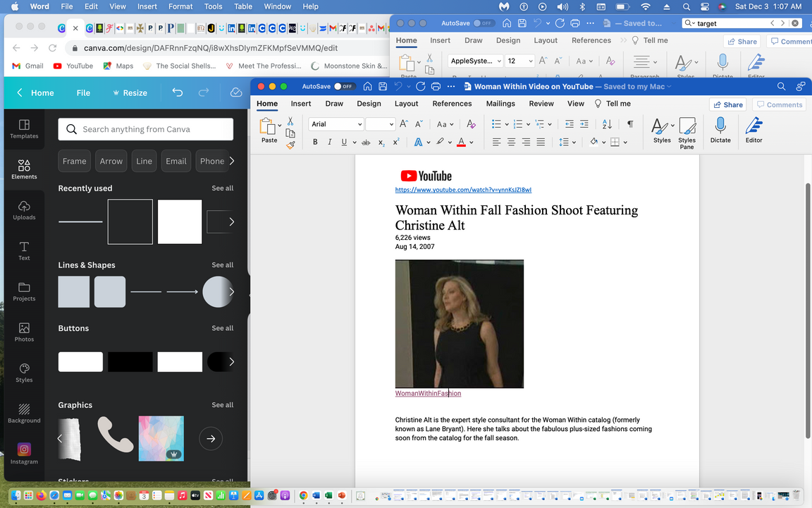Click the Canva search elements field

click(x=146, y=129)
